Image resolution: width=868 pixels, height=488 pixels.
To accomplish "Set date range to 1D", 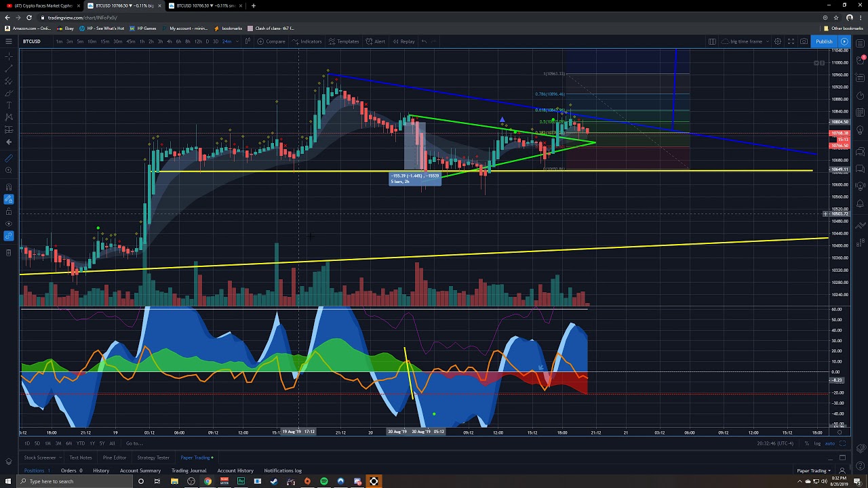I will 27,443.
